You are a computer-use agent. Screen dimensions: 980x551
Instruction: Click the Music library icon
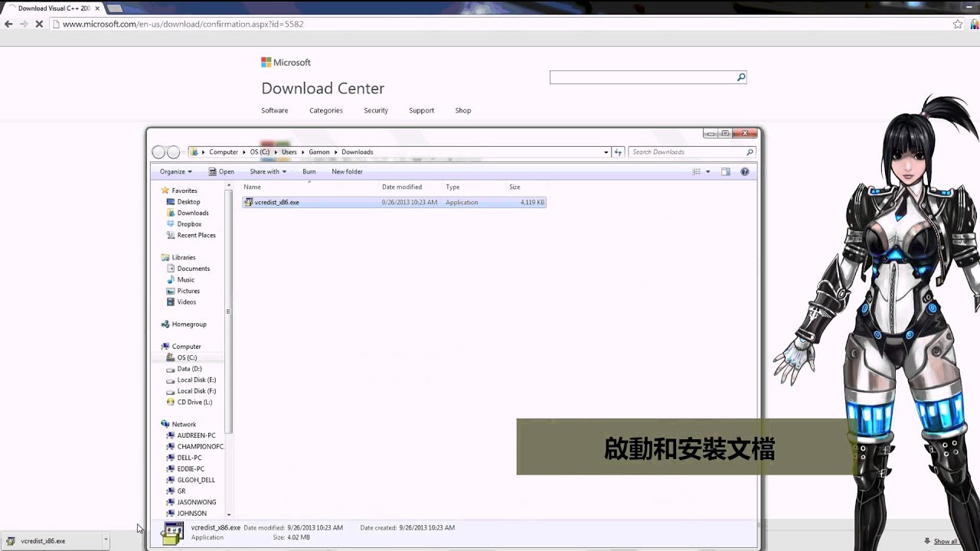coord(171,279)
